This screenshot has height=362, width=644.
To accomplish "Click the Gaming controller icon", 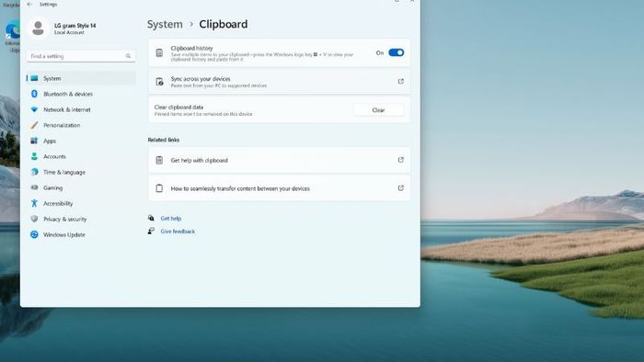I will coord(34,187).
